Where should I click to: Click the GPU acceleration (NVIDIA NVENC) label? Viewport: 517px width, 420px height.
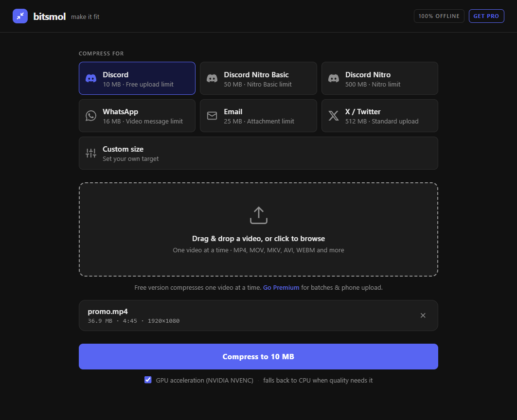pos(204,380)
